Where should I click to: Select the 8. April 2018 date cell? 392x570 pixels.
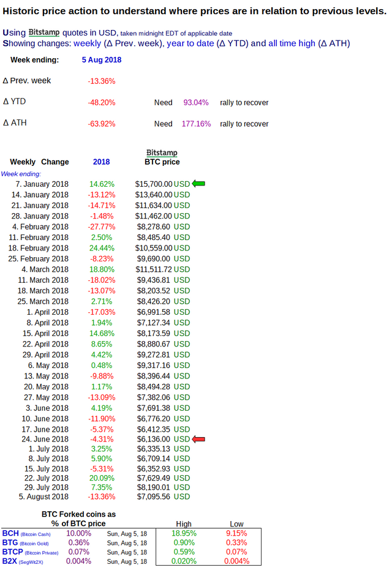(48, 323)
